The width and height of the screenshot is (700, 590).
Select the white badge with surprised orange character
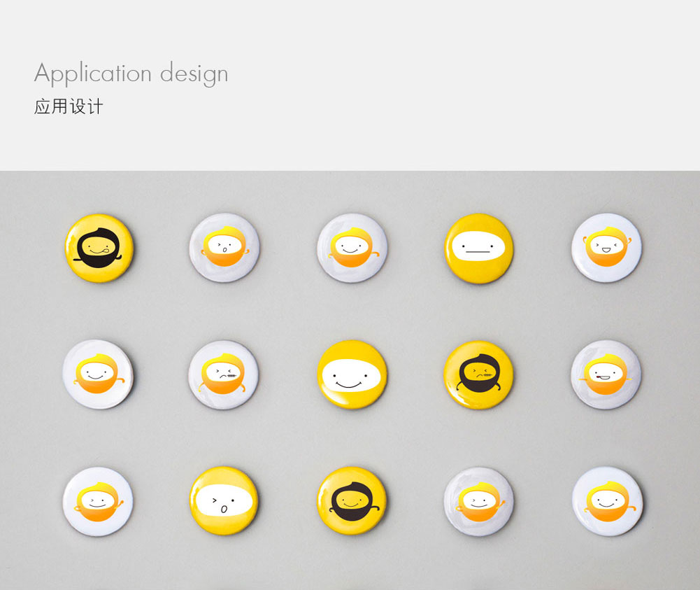pos(224,248)
